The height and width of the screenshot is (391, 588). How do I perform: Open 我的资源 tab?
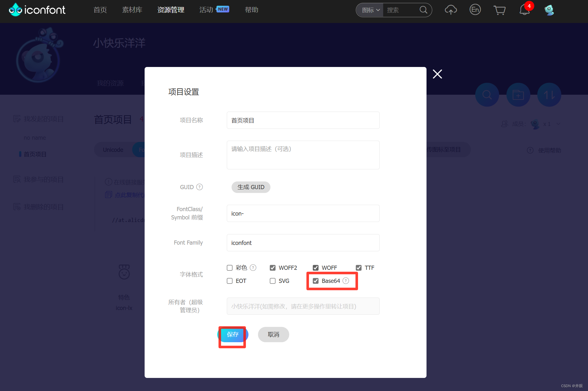(110, 83)
